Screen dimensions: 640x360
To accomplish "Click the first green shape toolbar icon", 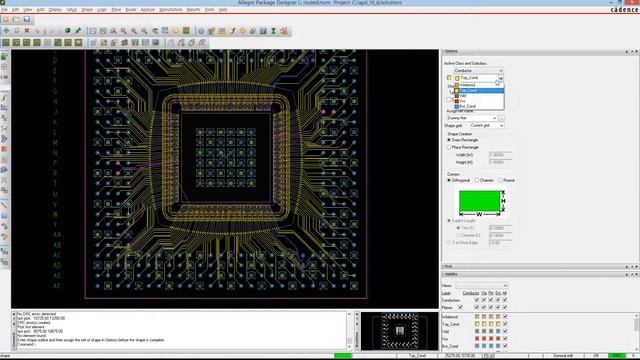I will coord(6,42).
